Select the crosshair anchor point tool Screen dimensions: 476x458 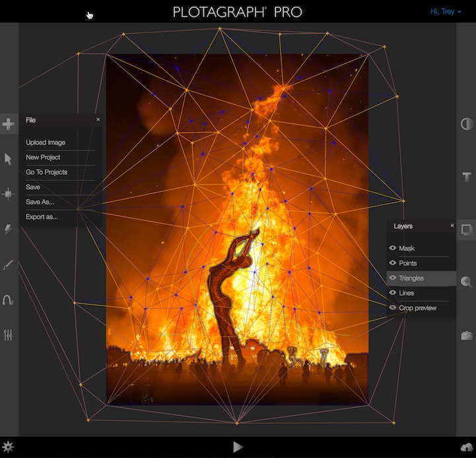9,194
